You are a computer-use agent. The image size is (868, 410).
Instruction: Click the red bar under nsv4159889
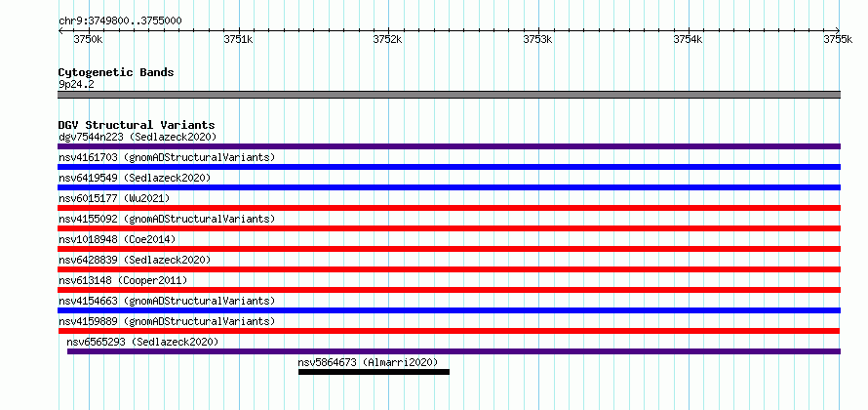point(449,331)
